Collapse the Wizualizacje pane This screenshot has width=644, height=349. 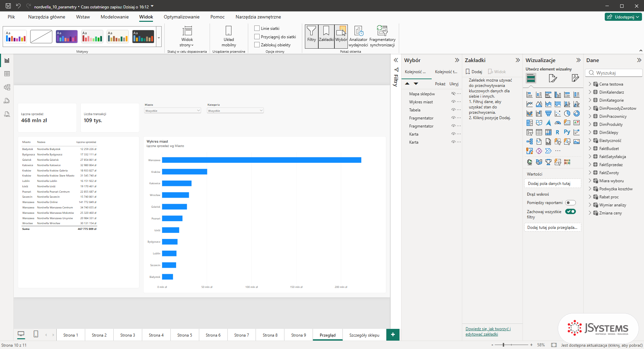578,60
